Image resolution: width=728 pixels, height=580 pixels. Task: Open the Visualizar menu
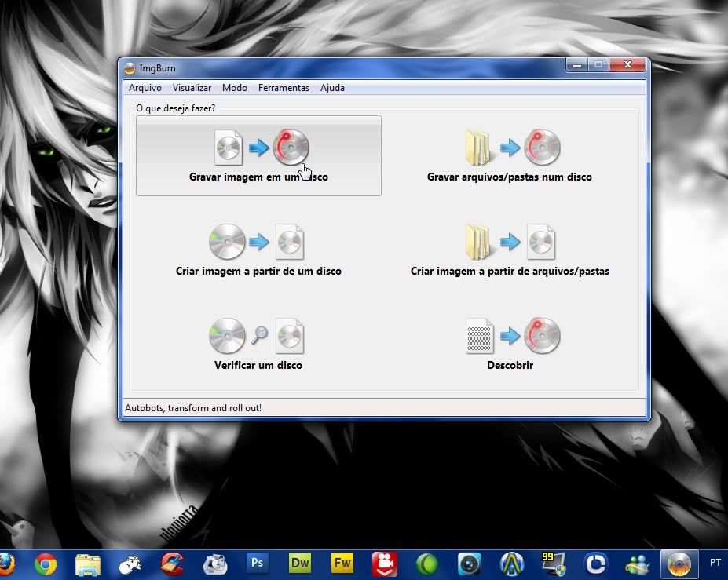pos(192,88)
